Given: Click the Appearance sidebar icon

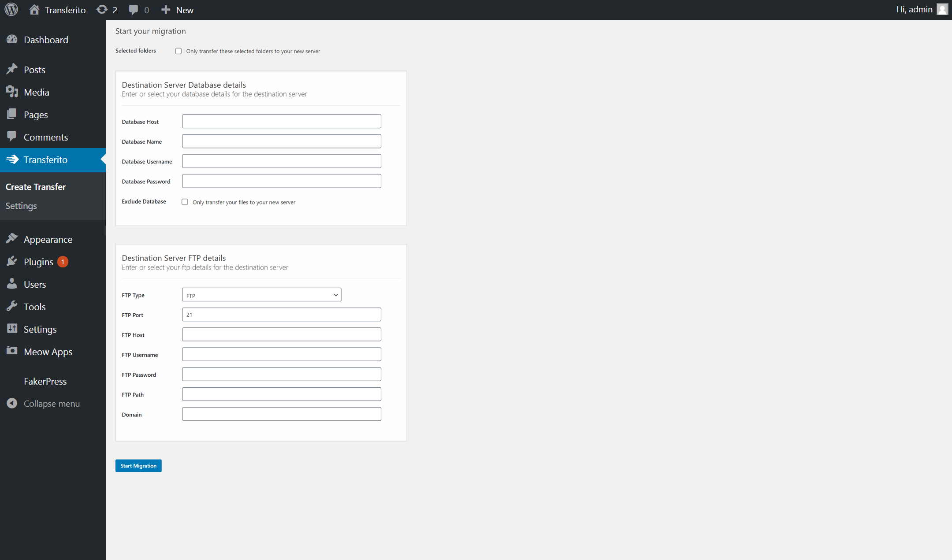Looking at the screenshot, I should (13, 239).
